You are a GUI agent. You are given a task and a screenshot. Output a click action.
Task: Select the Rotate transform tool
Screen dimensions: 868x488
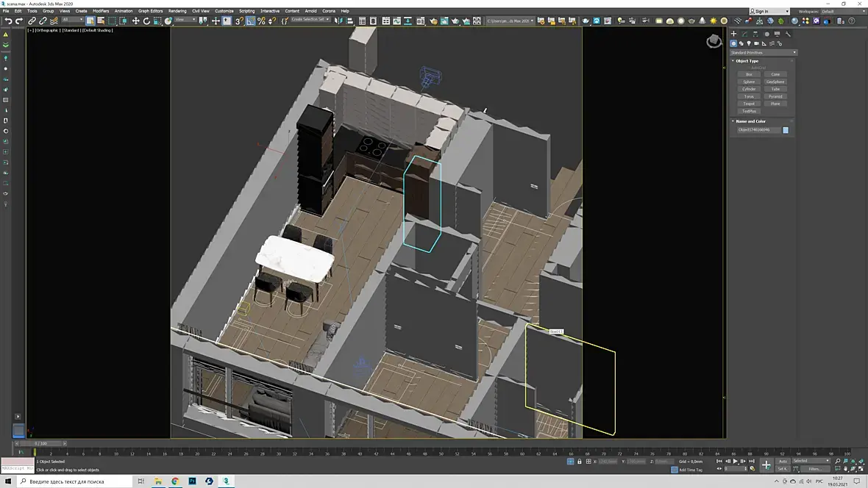146,21
